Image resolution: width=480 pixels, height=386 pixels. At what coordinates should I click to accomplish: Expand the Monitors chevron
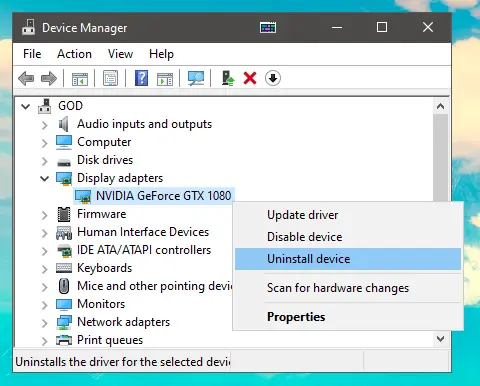45,305
